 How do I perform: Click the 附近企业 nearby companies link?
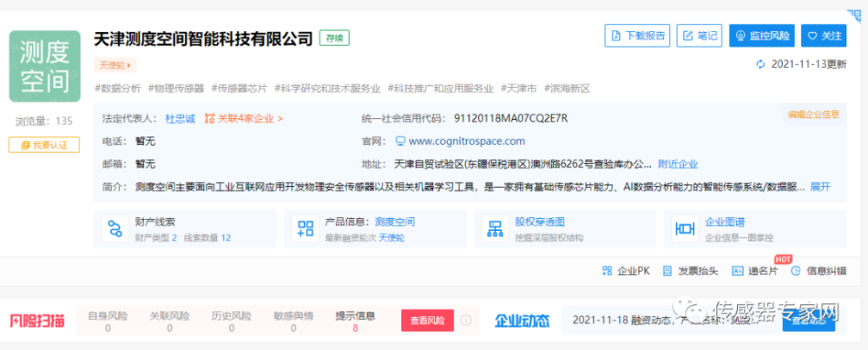677,163
